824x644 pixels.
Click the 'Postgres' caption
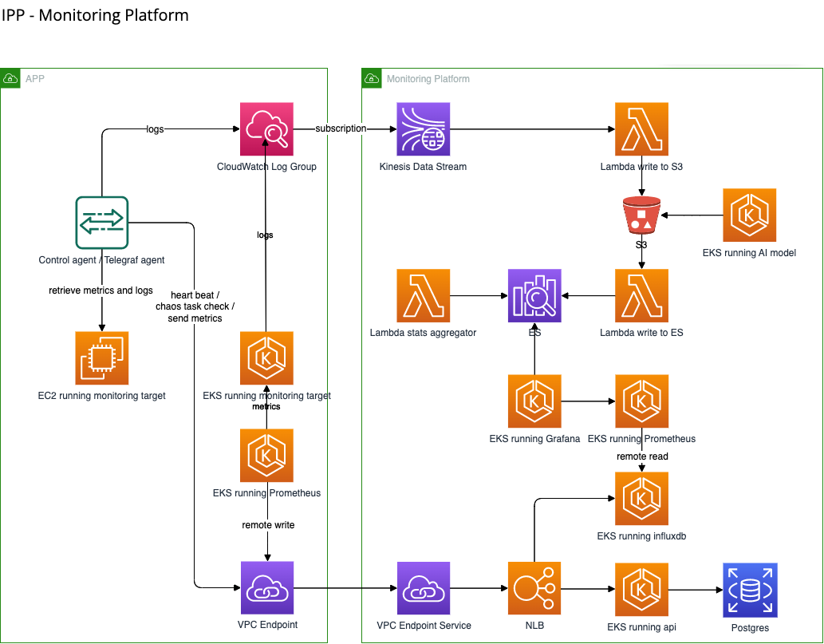point(750,628)
